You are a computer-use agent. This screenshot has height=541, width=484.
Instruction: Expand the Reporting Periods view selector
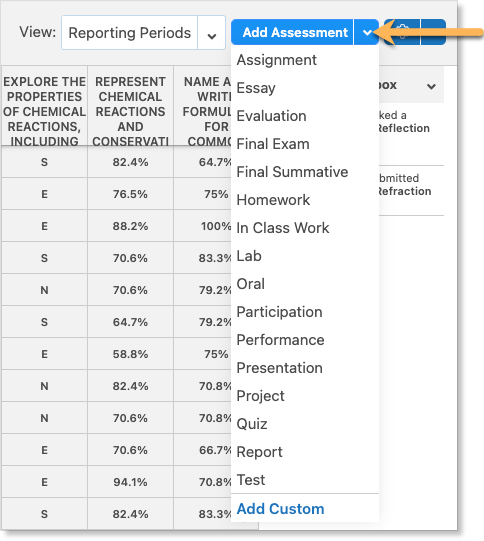[211, 33]
